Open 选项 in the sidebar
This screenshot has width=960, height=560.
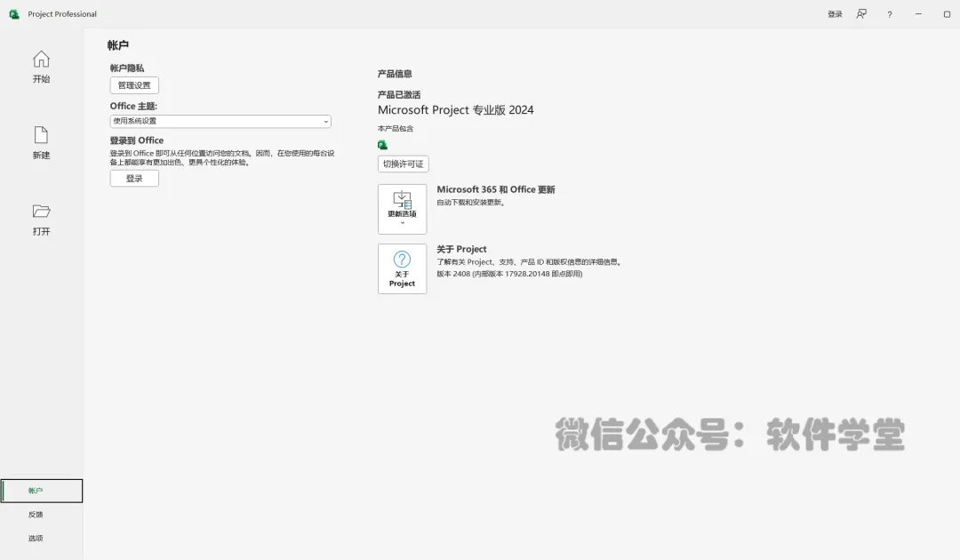36,539
